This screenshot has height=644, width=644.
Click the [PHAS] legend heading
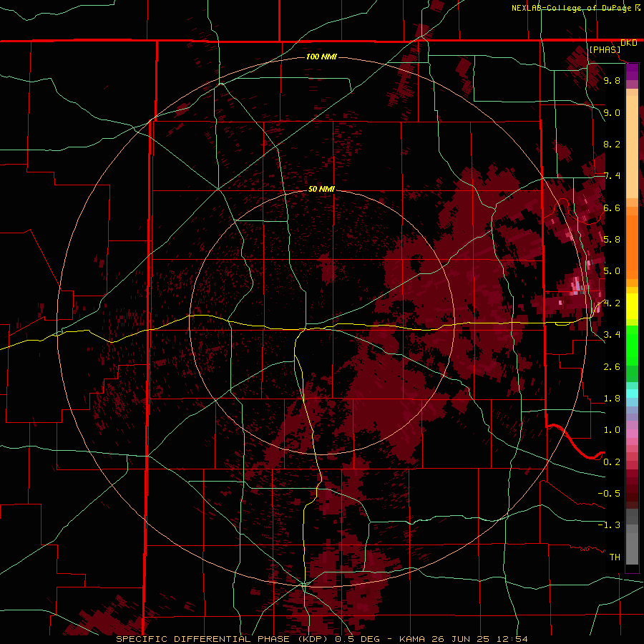[605, 50]
